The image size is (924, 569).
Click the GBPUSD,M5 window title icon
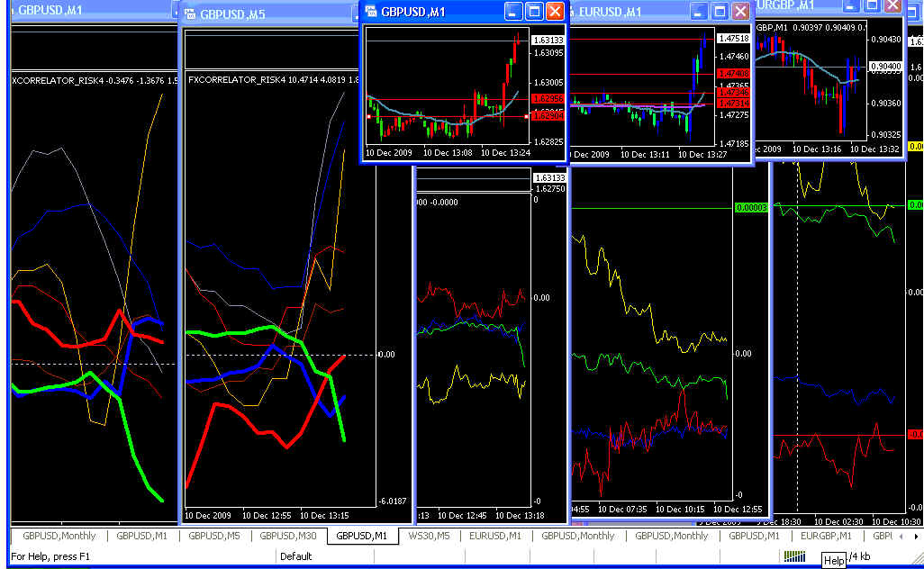point(190,14)
